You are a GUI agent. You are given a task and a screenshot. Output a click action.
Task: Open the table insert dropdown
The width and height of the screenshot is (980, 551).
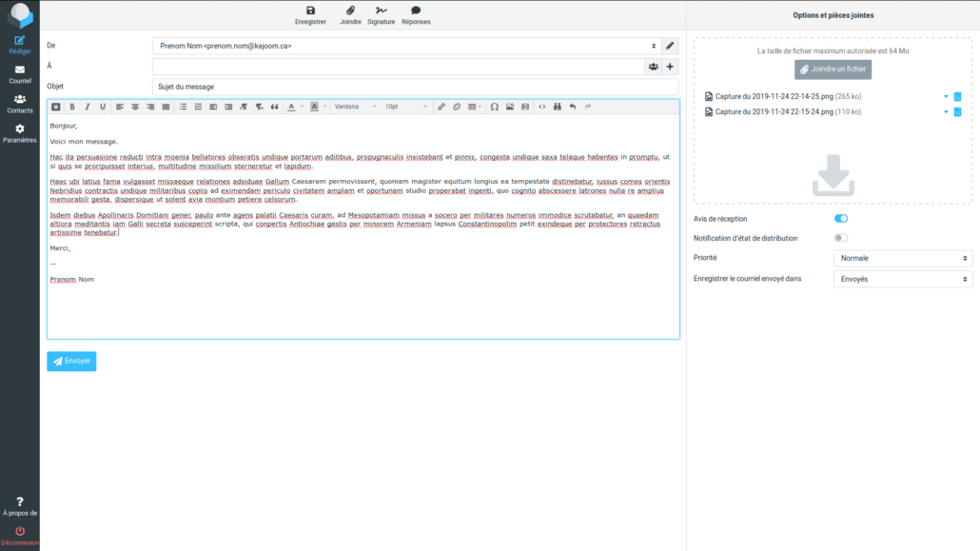475,107
